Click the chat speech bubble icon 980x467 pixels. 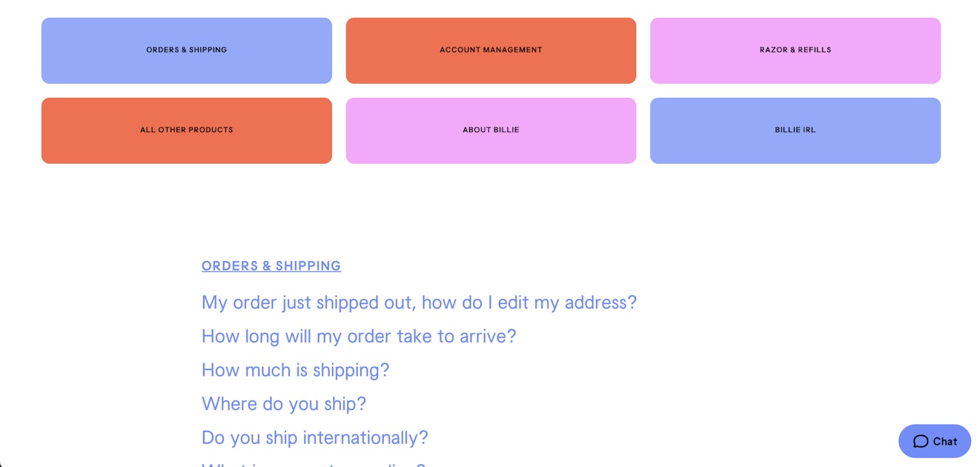[920, 442]
